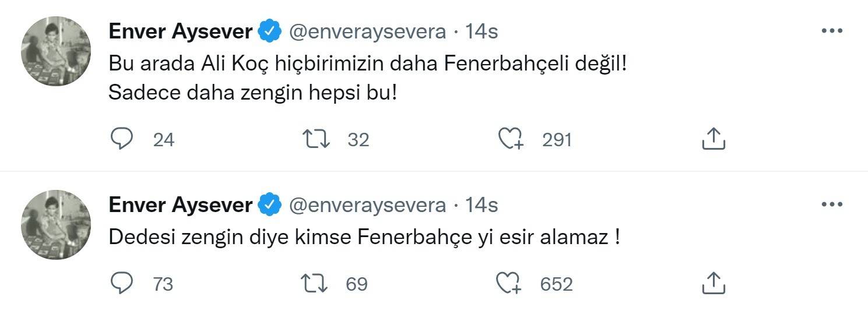Click @enveraysevera handle in the second tweet
Image resolution: width=868 pixels, height=314 pixels.
[x=367, y=206]
